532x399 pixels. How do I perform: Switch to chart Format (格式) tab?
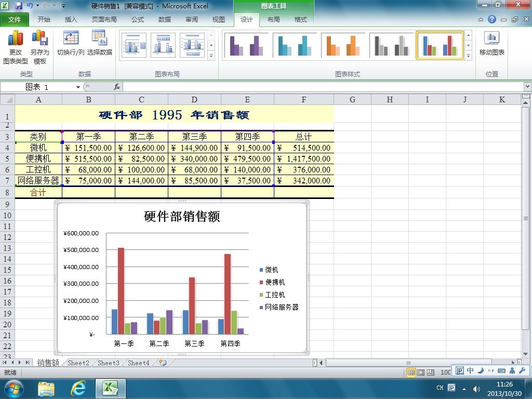[301, 20]
